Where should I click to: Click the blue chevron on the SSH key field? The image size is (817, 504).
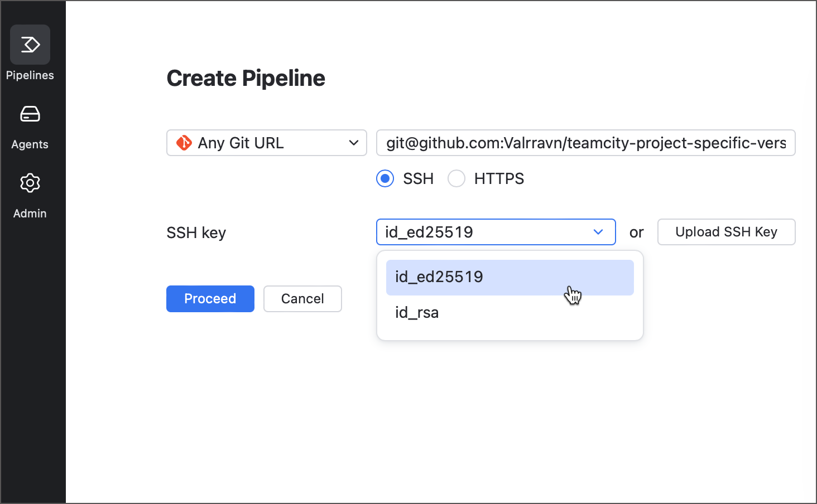[598, 232]
